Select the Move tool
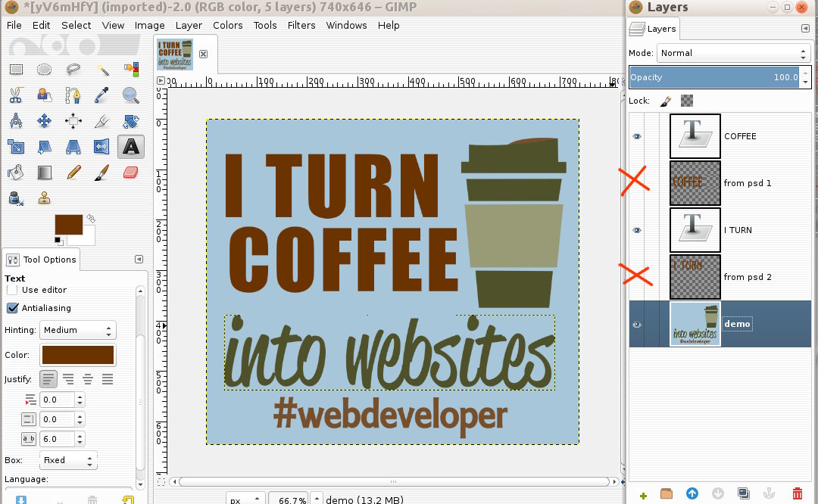 click(45, 121)
